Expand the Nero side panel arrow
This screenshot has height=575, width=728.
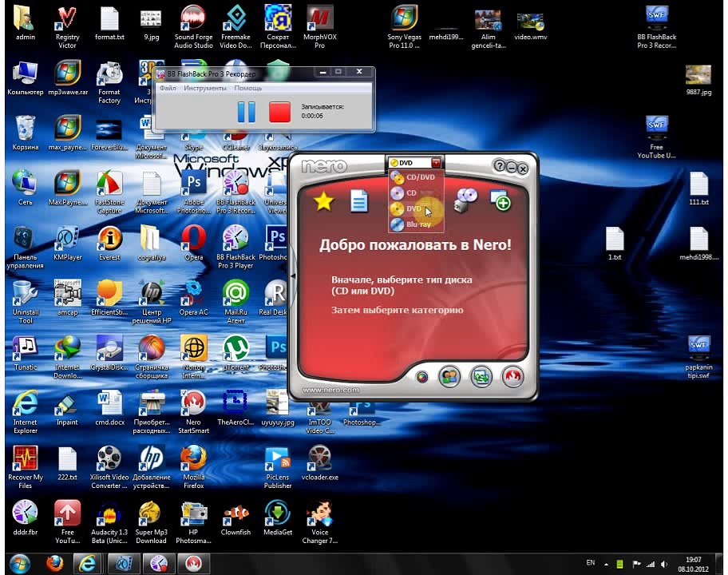[x=293, y=276]
